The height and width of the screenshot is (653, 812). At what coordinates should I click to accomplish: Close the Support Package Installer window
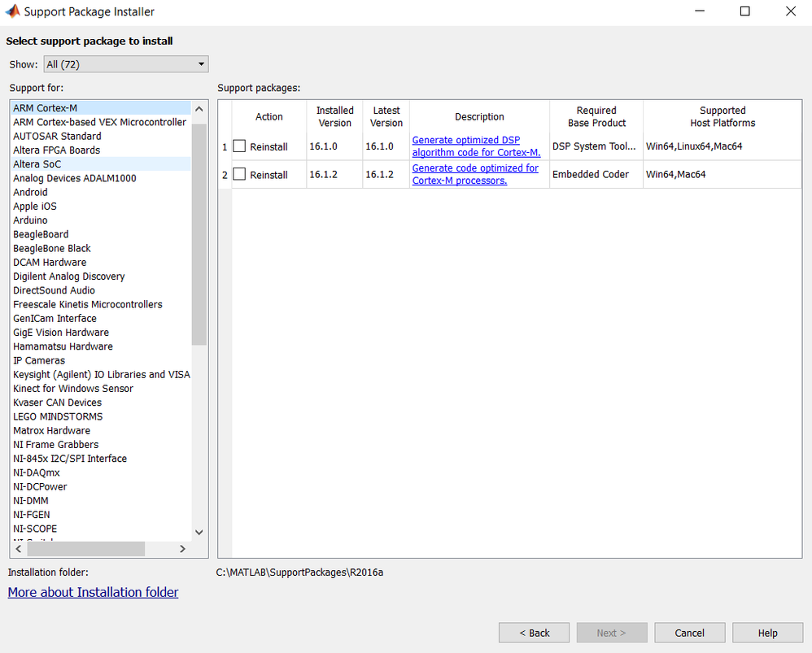(790, 11)
